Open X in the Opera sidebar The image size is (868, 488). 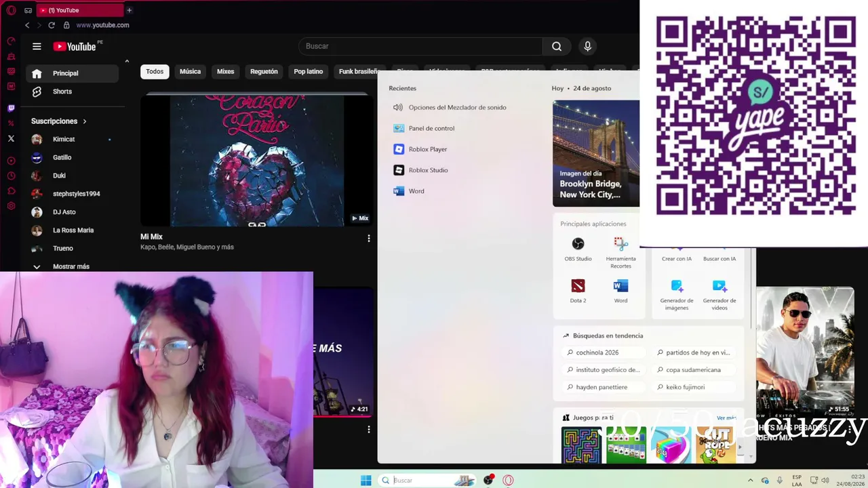11,138
